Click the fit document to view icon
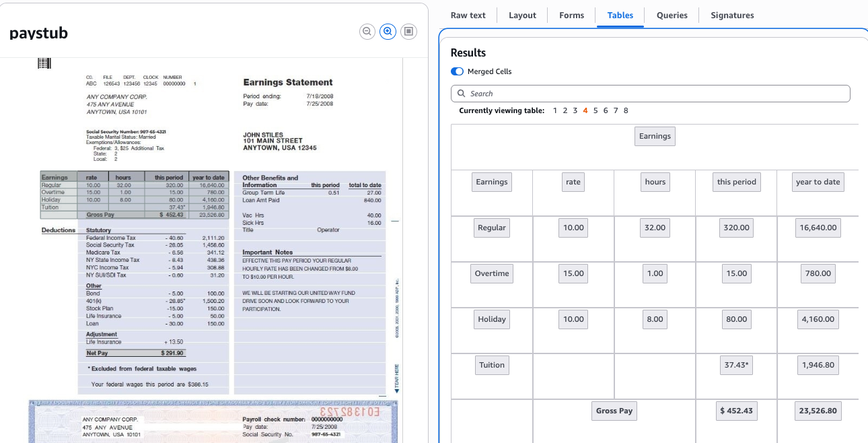 (x=408, y=32)
